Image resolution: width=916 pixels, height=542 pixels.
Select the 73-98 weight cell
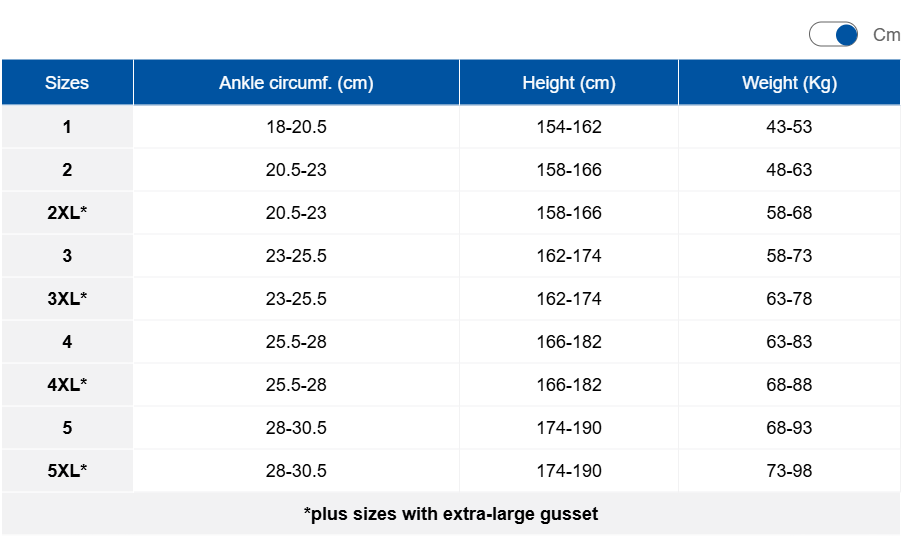coord(789,470)
